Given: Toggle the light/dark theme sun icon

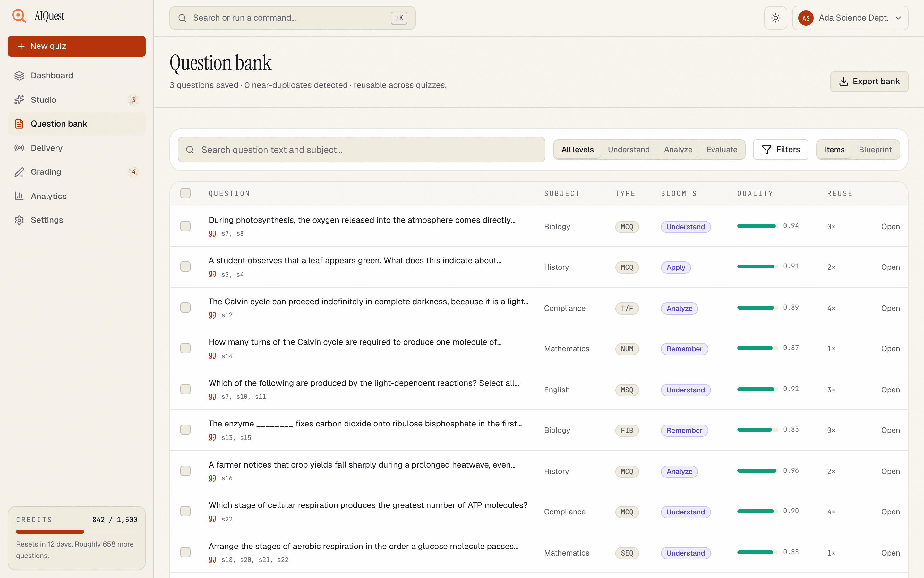Looking at the screenshot, I should (775, 18).
